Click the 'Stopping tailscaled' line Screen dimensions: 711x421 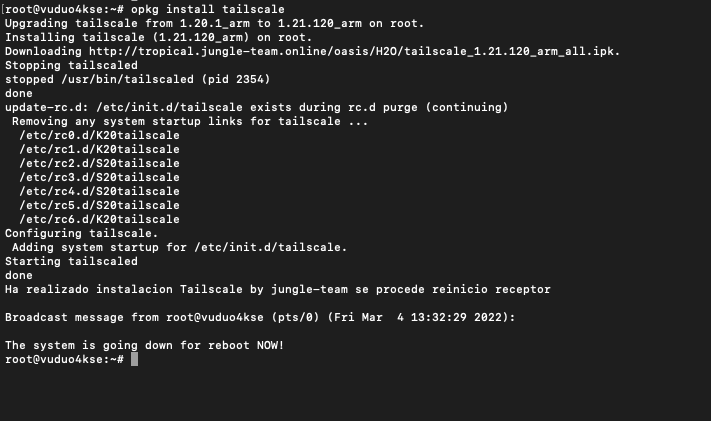pyautogui.click(x=71, y=65)
